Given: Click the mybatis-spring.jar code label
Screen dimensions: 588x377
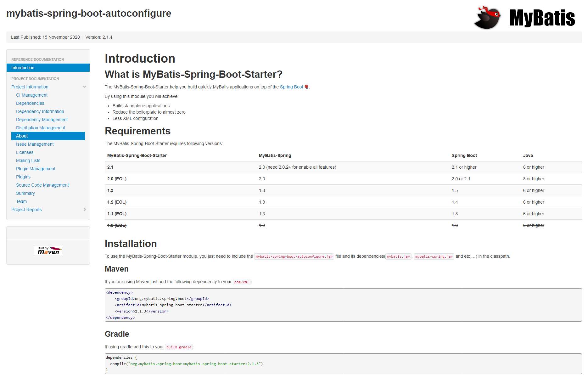Looking at the screenshot, I should click(x=434, y=256).
